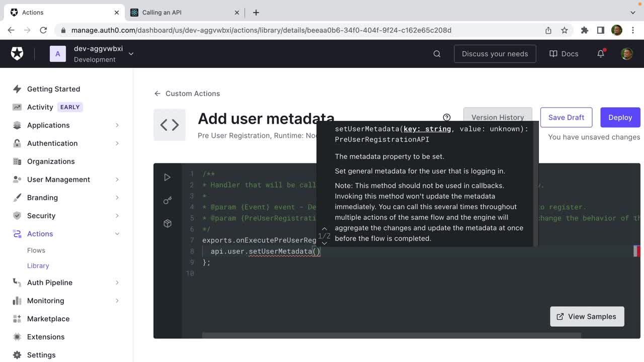
Task: Switch to the Calling an API tab
Action: pyautogui.click(x=162, y=13)
